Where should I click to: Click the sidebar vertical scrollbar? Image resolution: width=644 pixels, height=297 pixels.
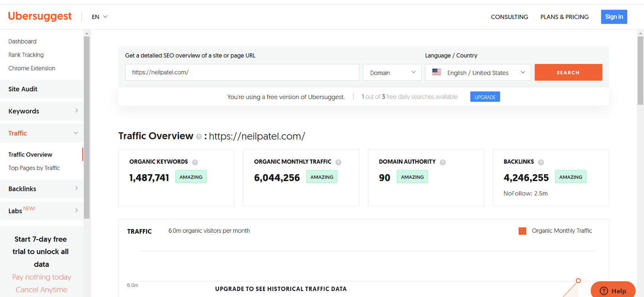pos(87,128)
